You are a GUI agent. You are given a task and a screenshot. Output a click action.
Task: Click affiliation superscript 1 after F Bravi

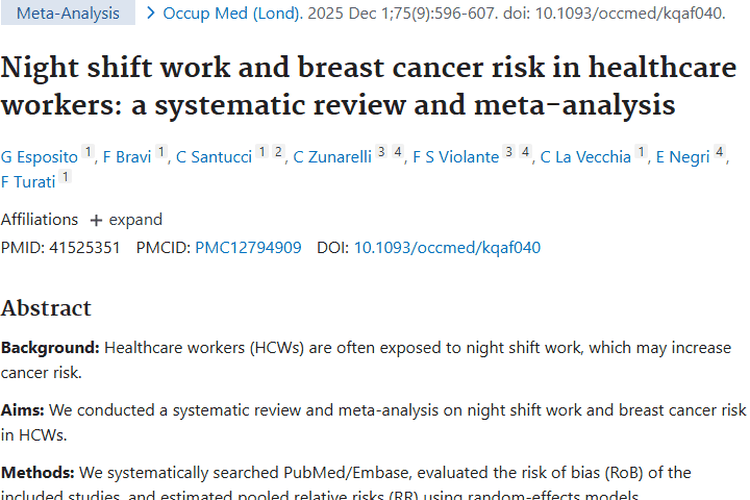pyautogui.click(x=161, y=153)
